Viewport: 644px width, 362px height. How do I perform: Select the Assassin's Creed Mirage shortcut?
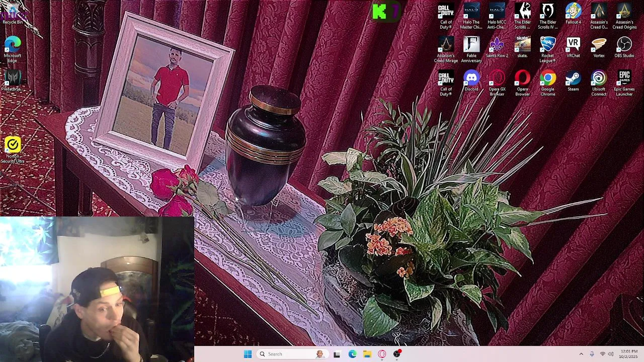446,49
